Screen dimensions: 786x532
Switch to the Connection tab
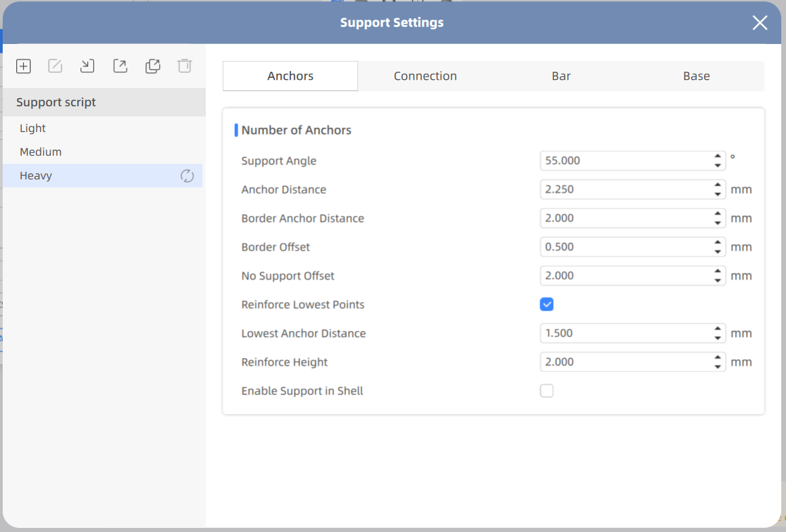pos(425,76)
